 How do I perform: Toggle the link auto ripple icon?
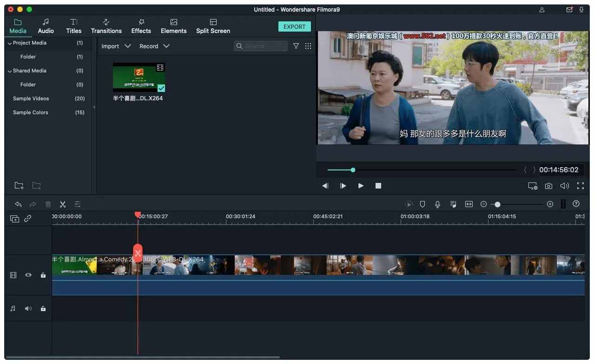pyautogui.click(x=28, y=219)
